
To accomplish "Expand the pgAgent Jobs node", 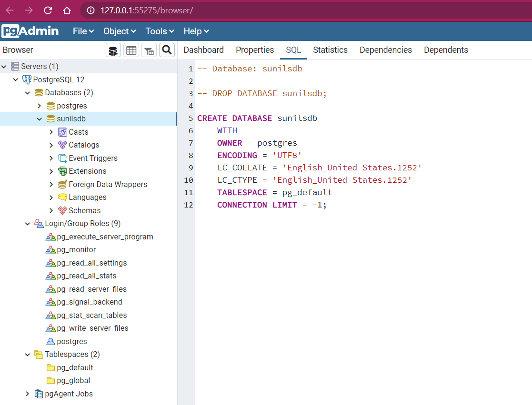I will coord(28,394).
